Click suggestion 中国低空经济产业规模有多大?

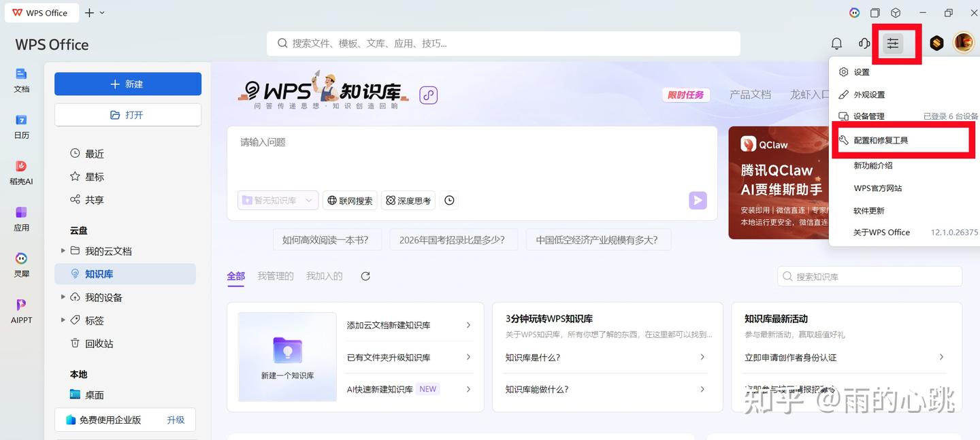[x=597, y=239]
